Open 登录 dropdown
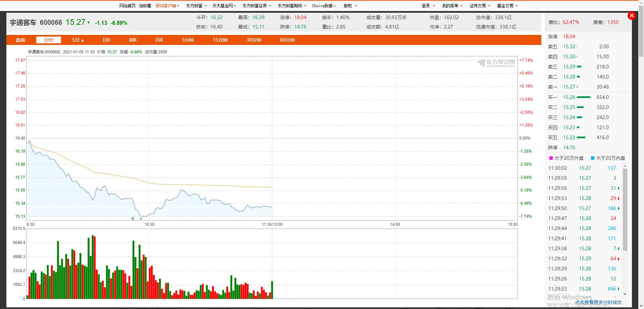This screenshot has width=644, height=309. pos(428,6)
